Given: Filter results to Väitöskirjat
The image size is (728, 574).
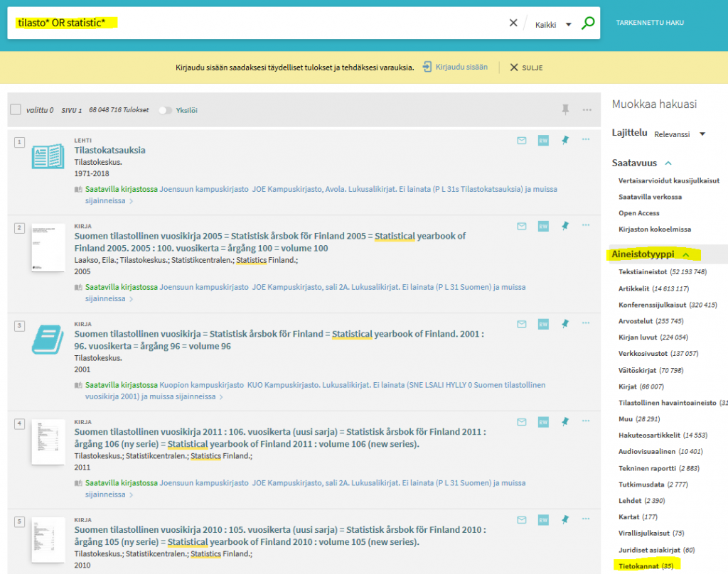Looking at the screenshot, I should (651, 370).
